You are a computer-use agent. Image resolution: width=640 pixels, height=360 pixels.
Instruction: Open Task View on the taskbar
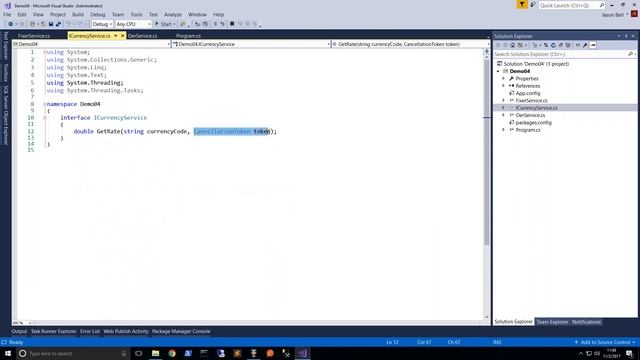(x=138, y=353)
